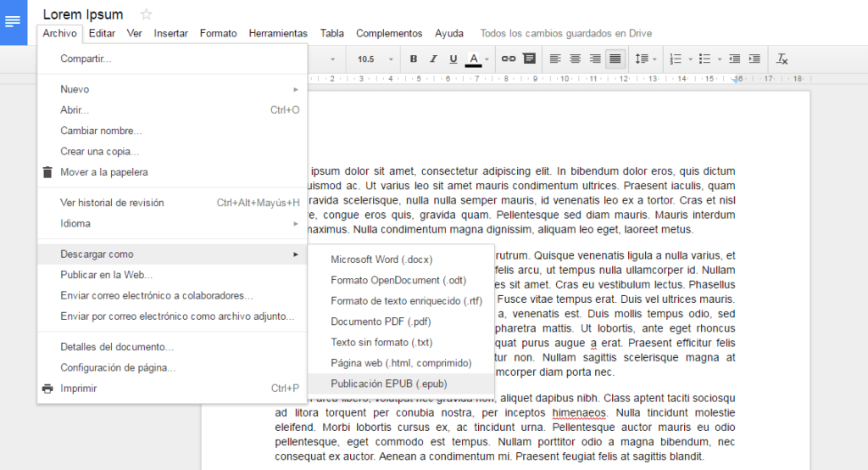Center align the text

click(576, 59)
